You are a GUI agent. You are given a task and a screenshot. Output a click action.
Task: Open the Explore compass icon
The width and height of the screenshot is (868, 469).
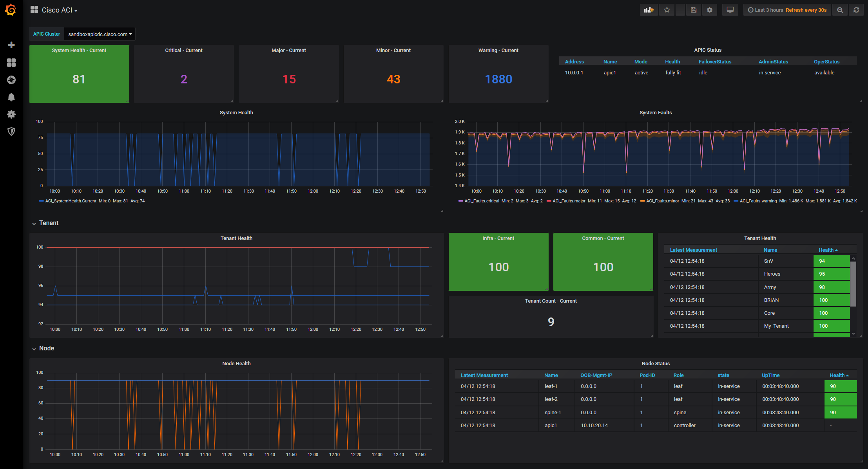pyautogui.click(x=11, y=80)
